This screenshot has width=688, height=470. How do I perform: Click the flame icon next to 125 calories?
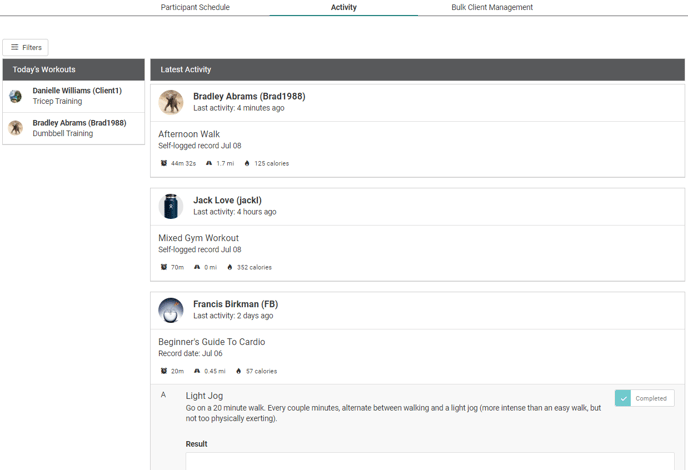(247, 163)
